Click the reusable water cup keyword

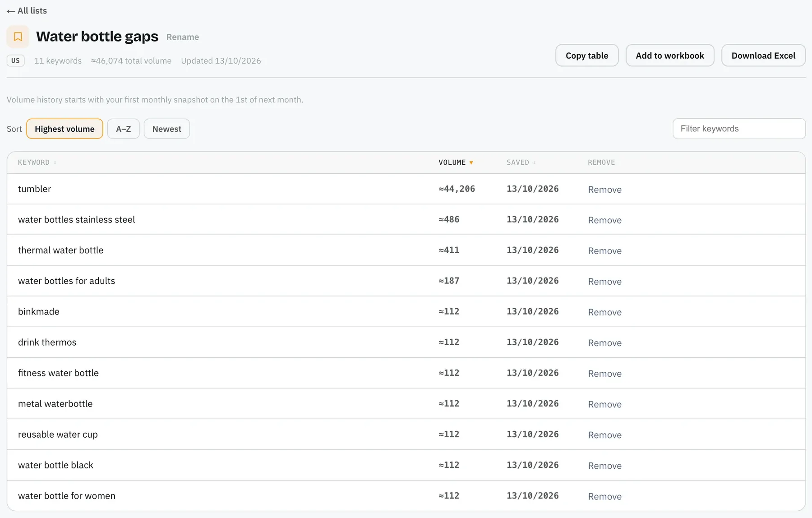(x=58, y=435)
